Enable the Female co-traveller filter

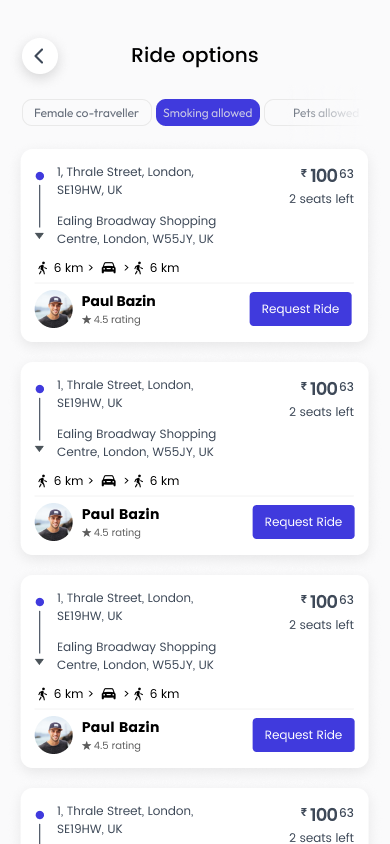click(87, 113)
